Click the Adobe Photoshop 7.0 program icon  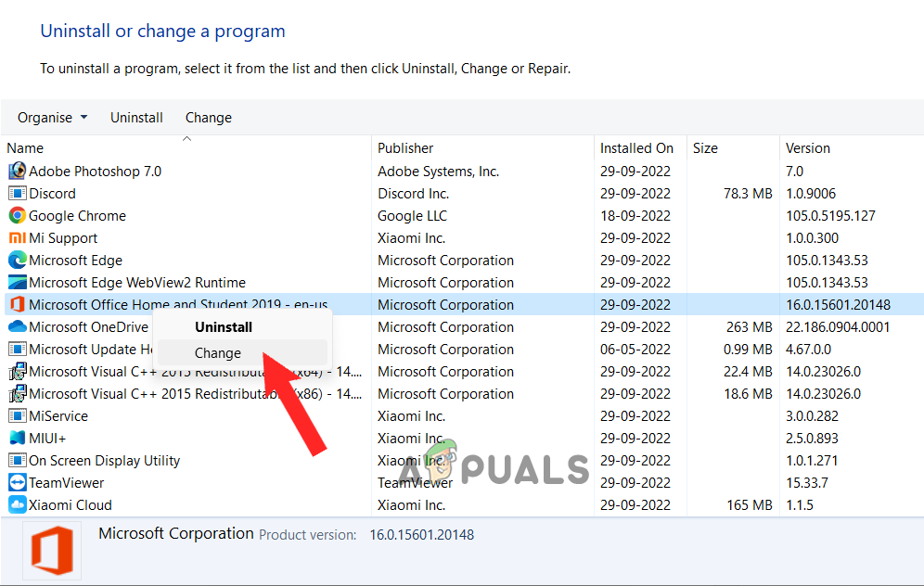point(17,172)
